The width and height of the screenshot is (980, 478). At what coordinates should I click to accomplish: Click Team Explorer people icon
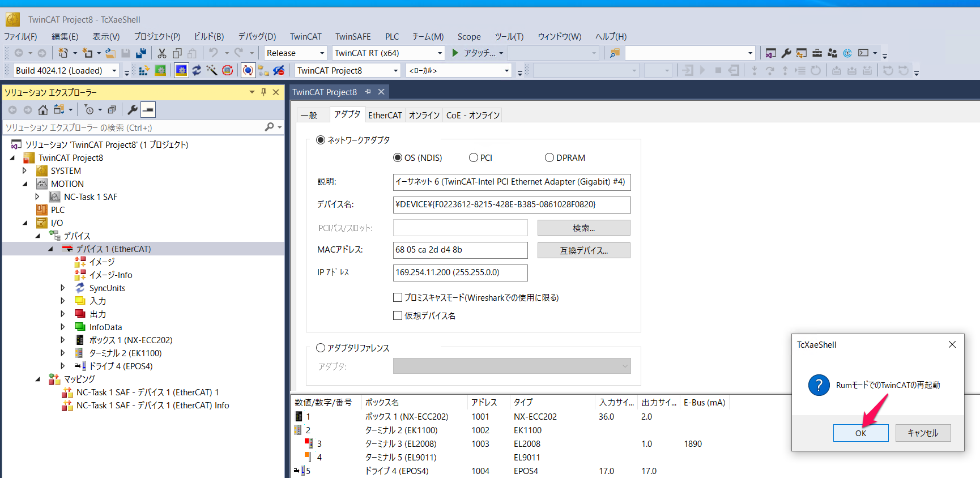pyautogui.click(x=832, y=53)
